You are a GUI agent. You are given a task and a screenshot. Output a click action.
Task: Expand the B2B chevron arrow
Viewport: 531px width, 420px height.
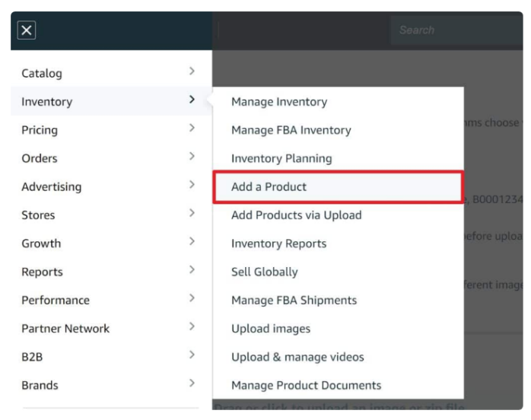tap(192, 355)
